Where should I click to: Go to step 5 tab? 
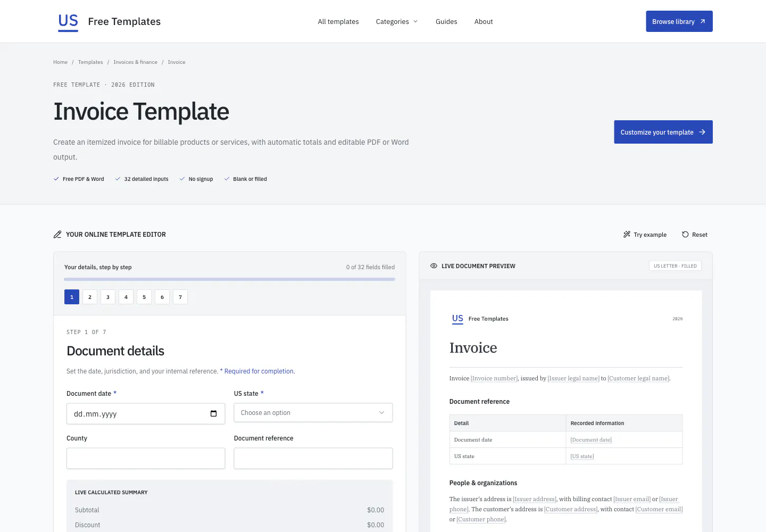(144, 297)
